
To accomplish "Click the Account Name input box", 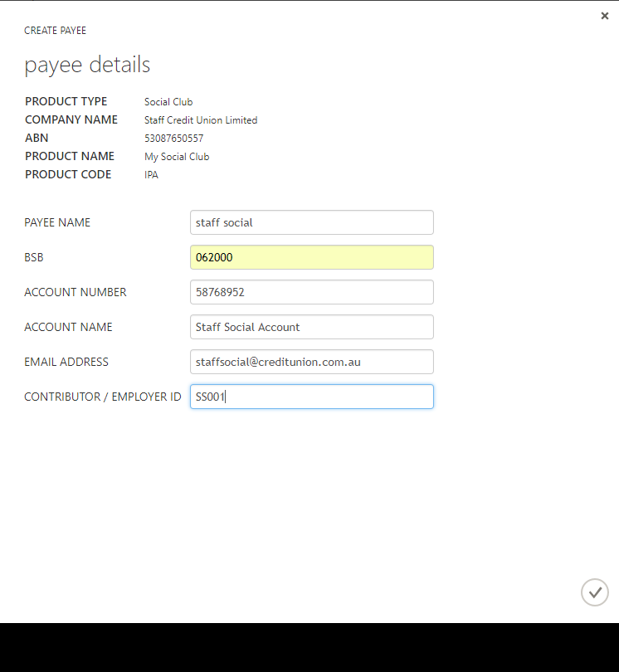I will click(312, 327).
